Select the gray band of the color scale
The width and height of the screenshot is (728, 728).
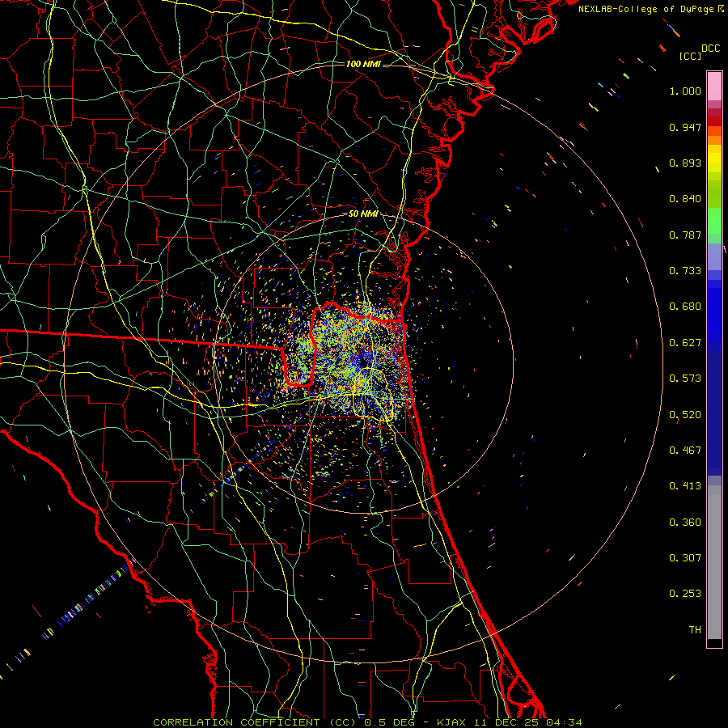click(x=714, y=562)
